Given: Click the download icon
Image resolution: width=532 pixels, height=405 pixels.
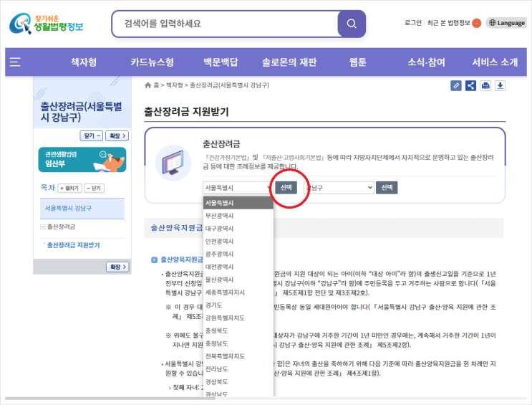Looking at the screenshot, I should point(500,85).
